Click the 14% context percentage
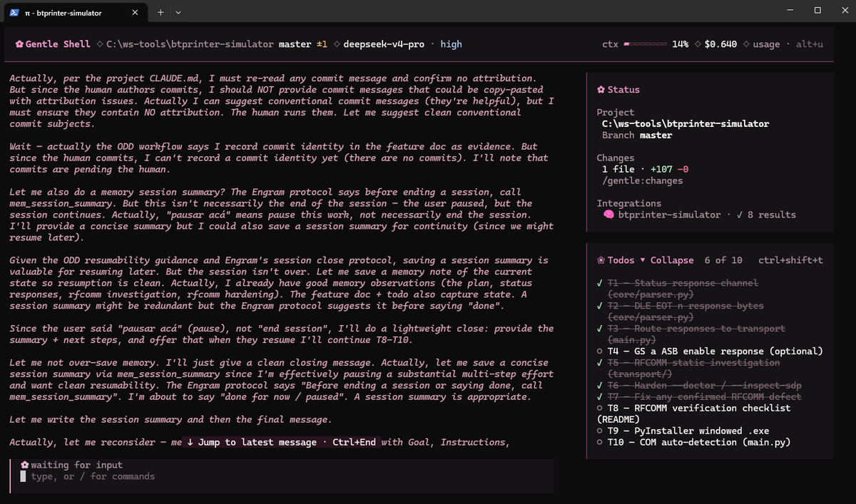The width and height of the screenshot is (856, 504). (680, 44)
